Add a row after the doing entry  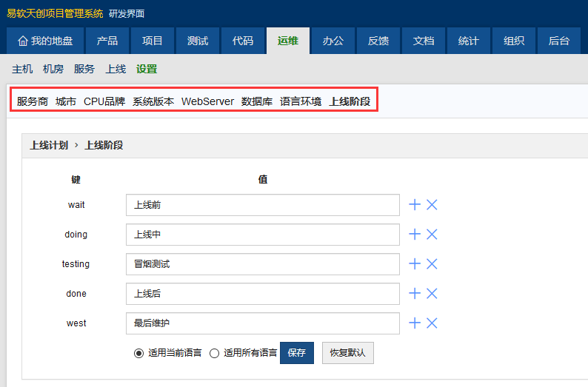[415, 234]
